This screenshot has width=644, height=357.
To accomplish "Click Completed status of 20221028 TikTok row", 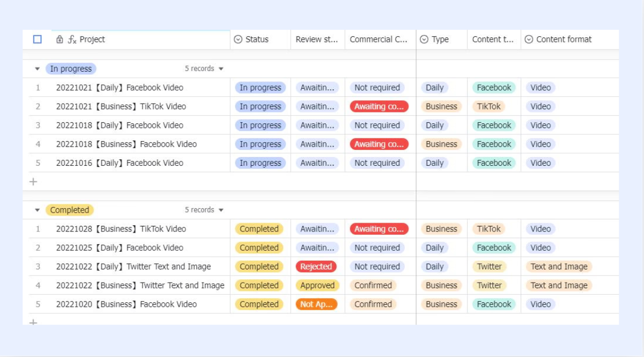I will point(259,229).
